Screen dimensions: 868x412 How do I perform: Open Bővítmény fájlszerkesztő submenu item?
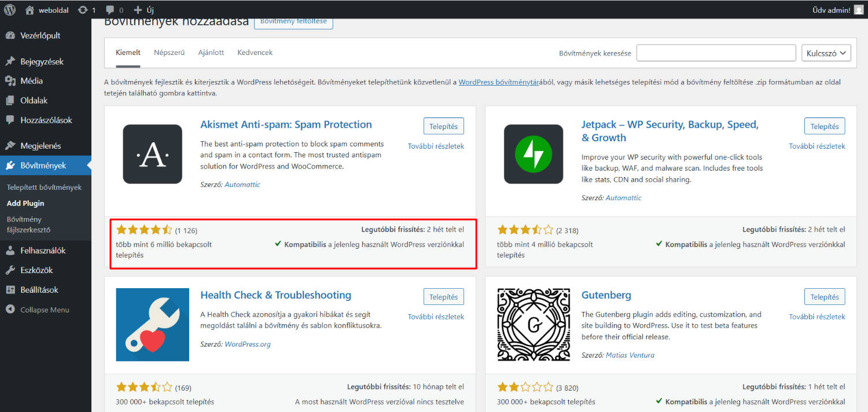click(29, 225)
